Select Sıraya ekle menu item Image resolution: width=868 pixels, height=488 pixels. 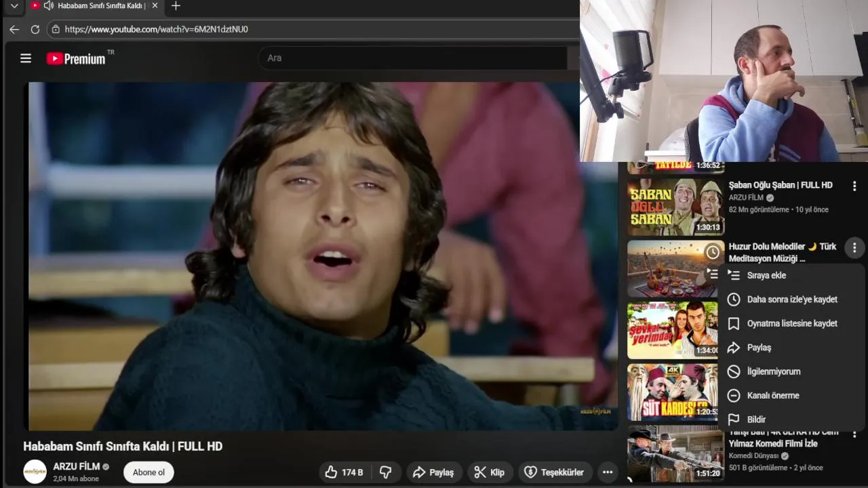[x=791, y=275]
